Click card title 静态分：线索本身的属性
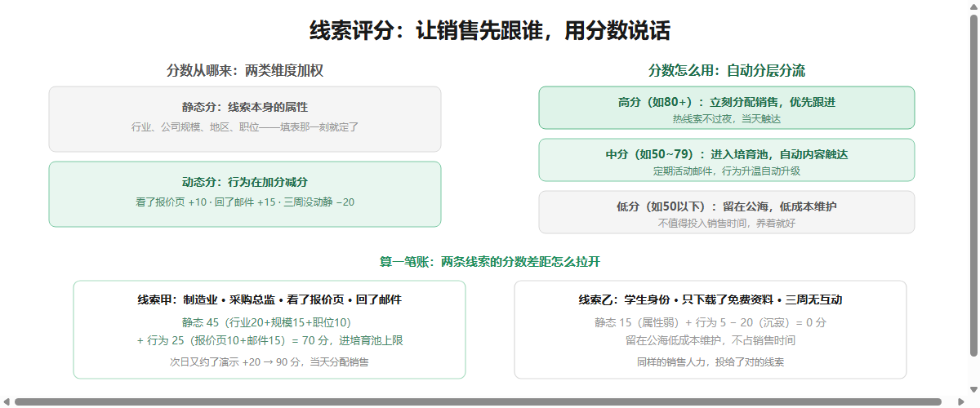Image resolution: width=980 pixels, height=408 pixels. tap(245, 107)
